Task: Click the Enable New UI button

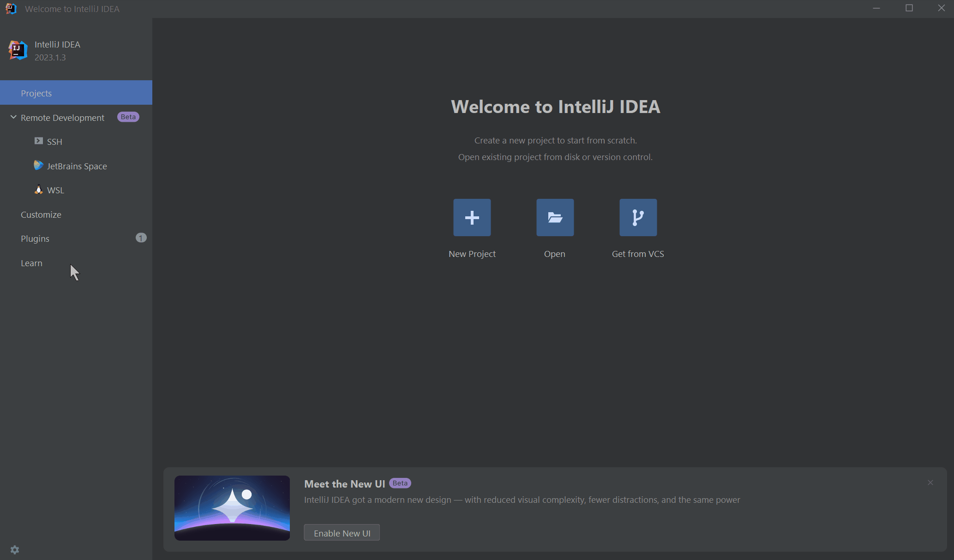Action: point(342,533)
